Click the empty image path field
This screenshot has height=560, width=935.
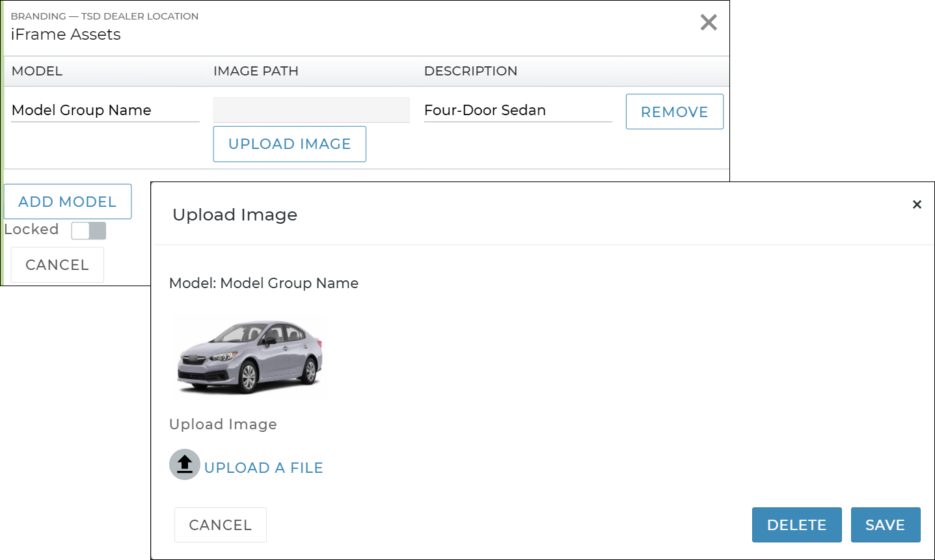[x=311, y=110]
